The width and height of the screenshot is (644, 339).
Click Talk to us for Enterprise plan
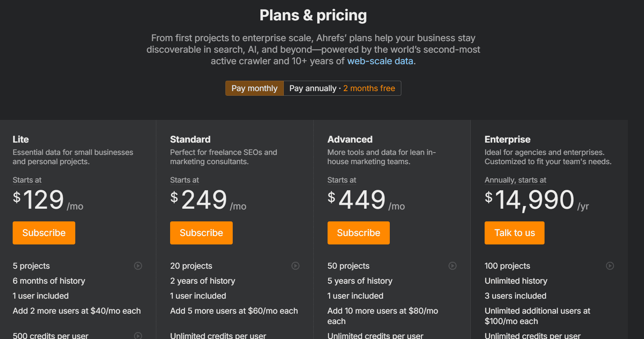[514, 233]
